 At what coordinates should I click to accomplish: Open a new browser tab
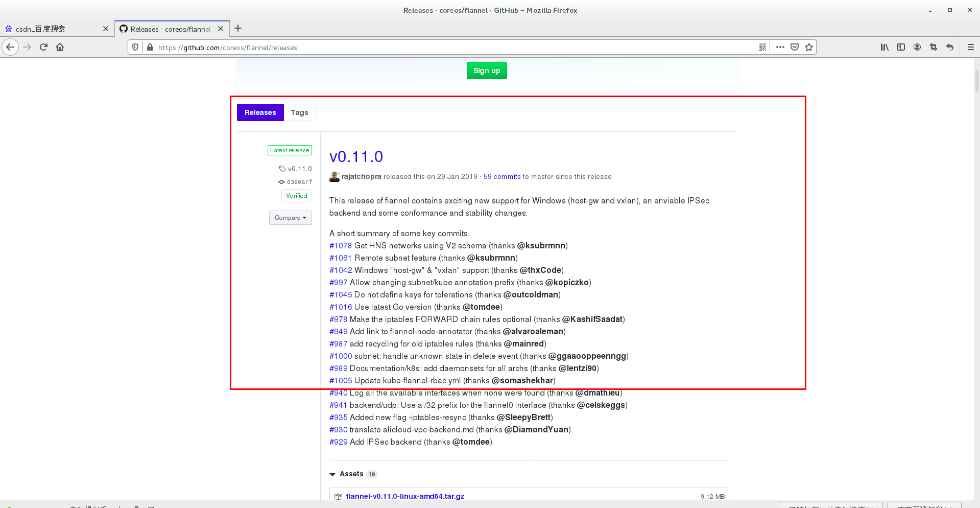(238, 29)
